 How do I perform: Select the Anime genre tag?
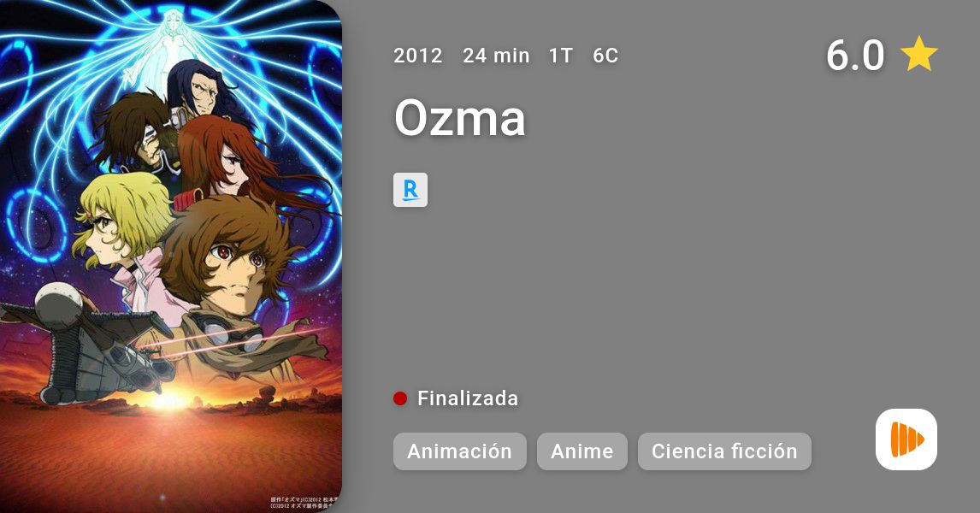pyautogui.click(x=582, y=451)
